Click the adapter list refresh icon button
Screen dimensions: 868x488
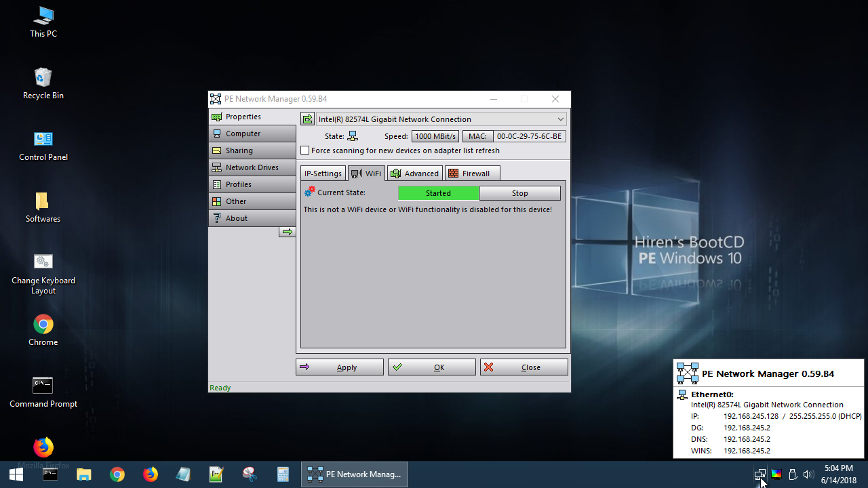(x=308, y=119)
